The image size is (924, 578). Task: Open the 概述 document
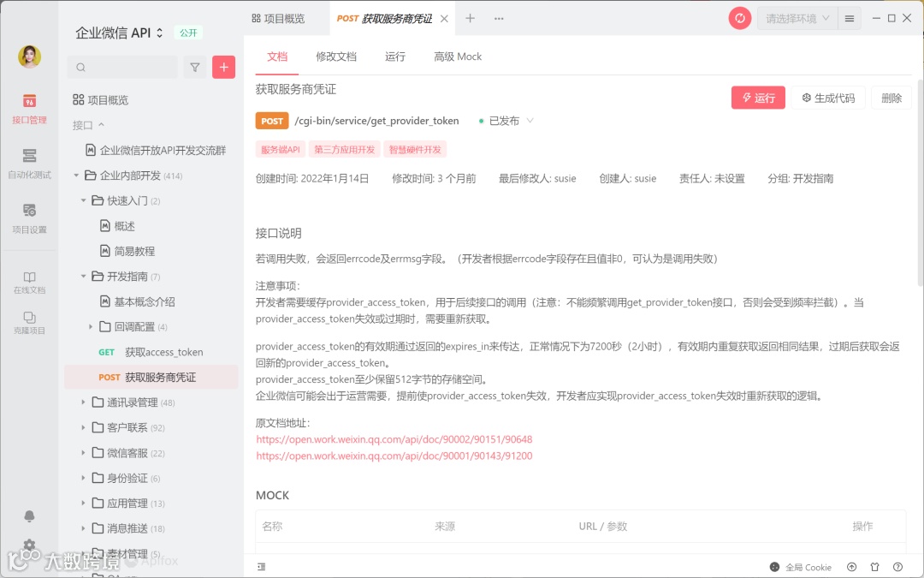117,226
